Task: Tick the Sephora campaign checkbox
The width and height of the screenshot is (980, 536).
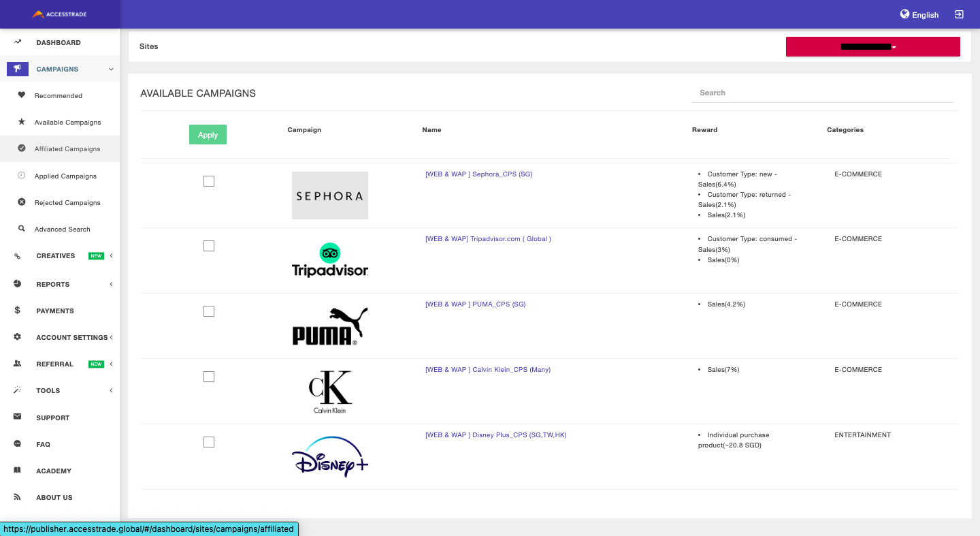Action: [209, 181]
